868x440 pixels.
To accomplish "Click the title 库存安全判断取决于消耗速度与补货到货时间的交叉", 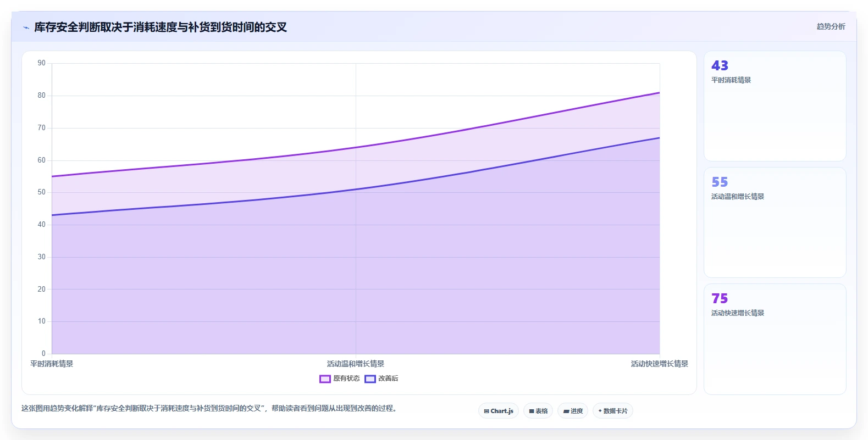I will (x=161, y=27).
